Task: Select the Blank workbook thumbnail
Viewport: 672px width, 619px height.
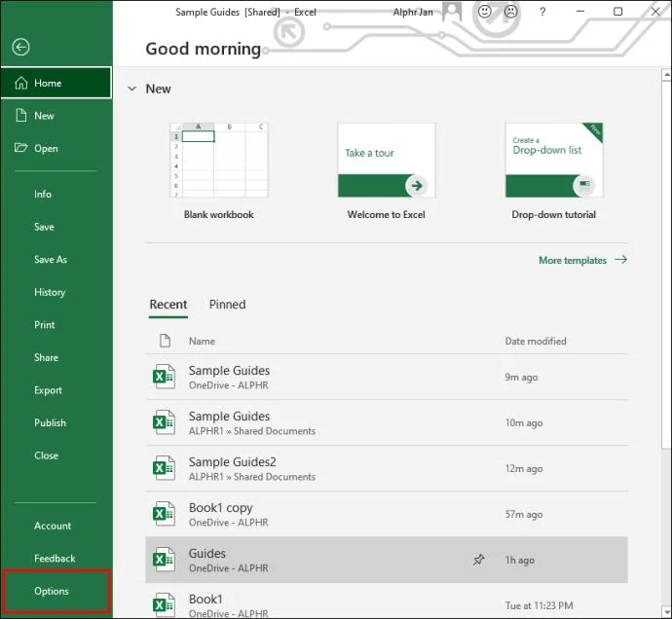Action: [x=219, y=161]
